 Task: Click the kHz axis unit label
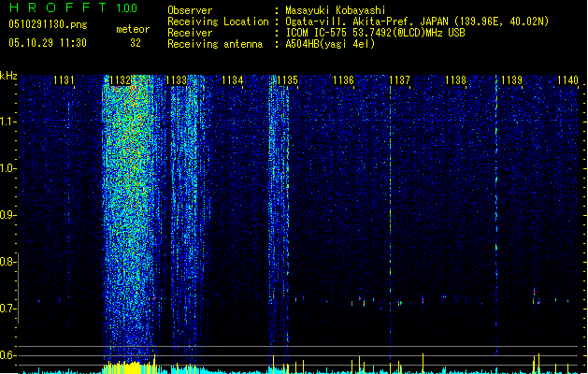[8, 76]
